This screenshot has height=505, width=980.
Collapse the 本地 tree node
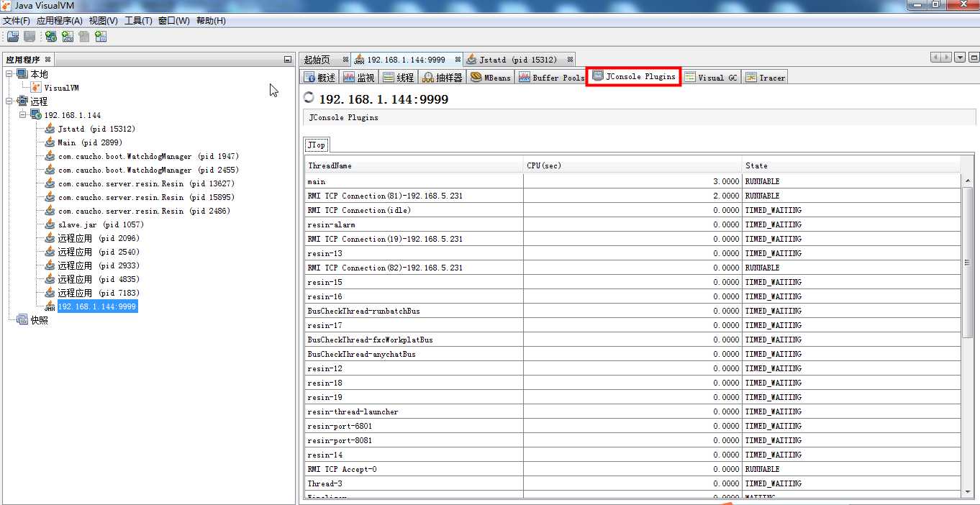click(x=9, y=74)
